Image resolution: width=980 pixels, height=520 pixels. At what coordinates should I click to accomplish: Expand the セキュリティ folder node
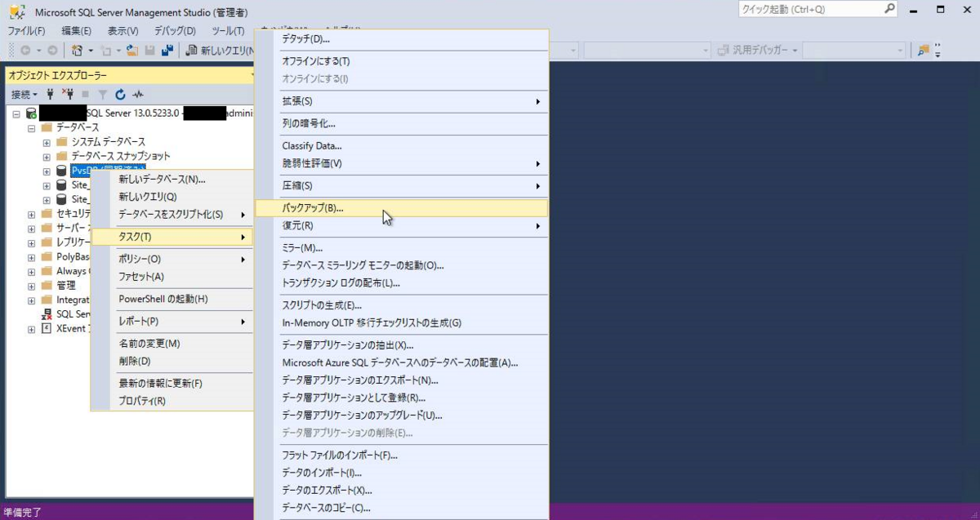pos(31,215)
